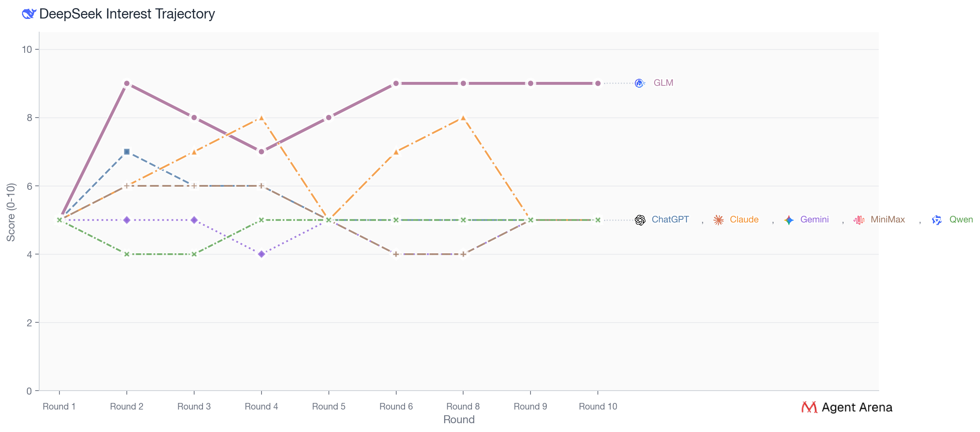Click the Claude starburst icon

pos(718,220)
